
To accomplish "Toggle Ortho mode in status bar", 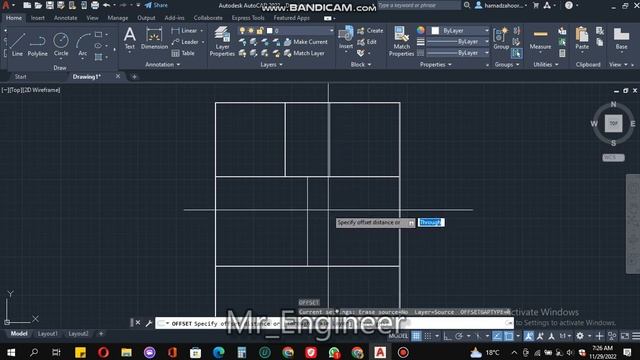I will point(448,336).
